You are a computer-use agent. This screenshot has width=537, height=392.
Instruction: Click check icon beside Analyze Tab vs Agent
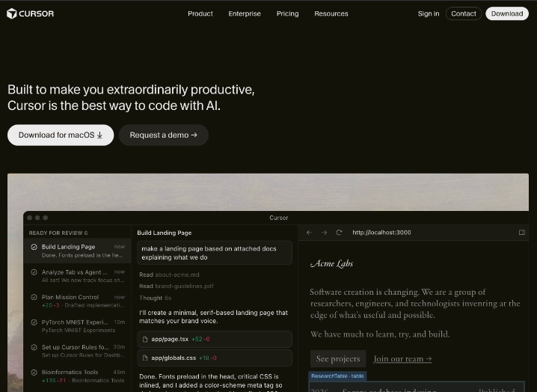coord(34,272)
